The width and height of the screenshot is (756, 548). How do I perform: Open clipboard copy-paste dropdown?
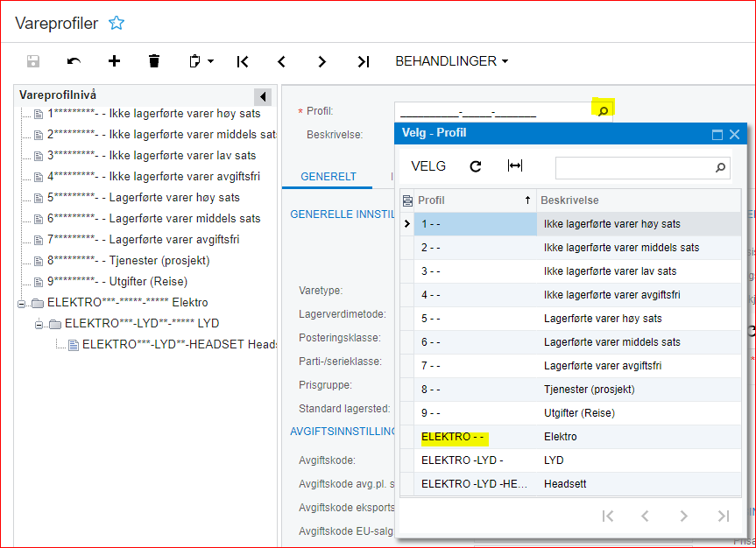[201, 61]
